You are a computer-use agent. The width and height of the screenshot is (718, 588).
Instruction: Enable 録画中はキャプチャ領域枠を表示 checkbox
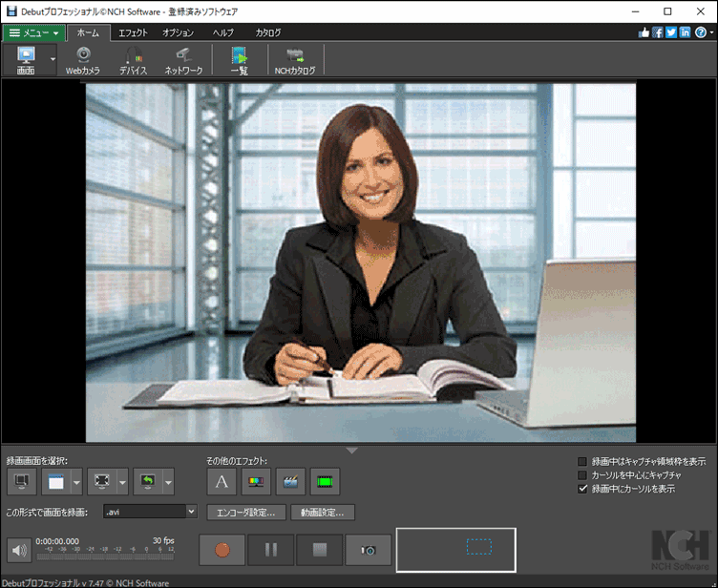[x=582, y=462]
